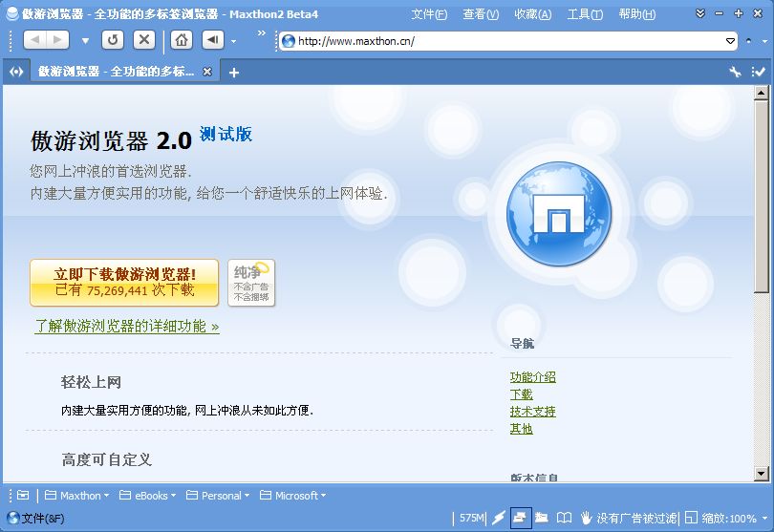The width and height of the screenshot is (774, 532).
Task: Open the 下载 navigation link
Action: coord(522,394)
